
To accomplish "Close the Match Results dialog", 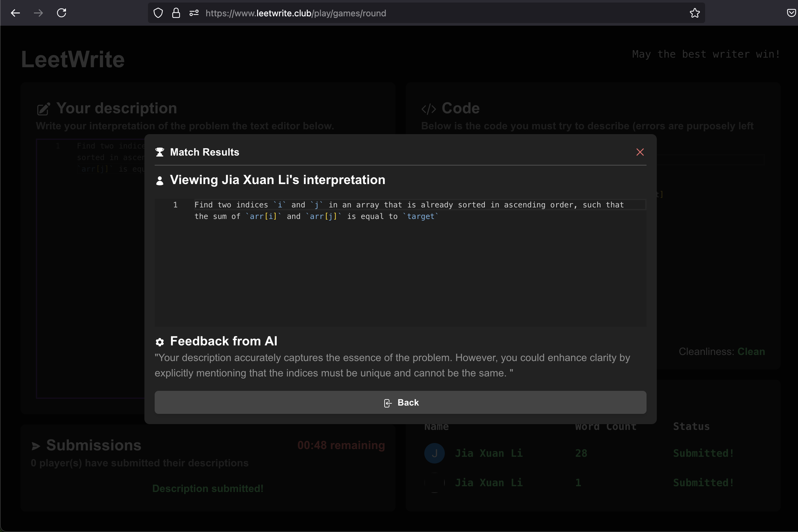I will point(640,152).
